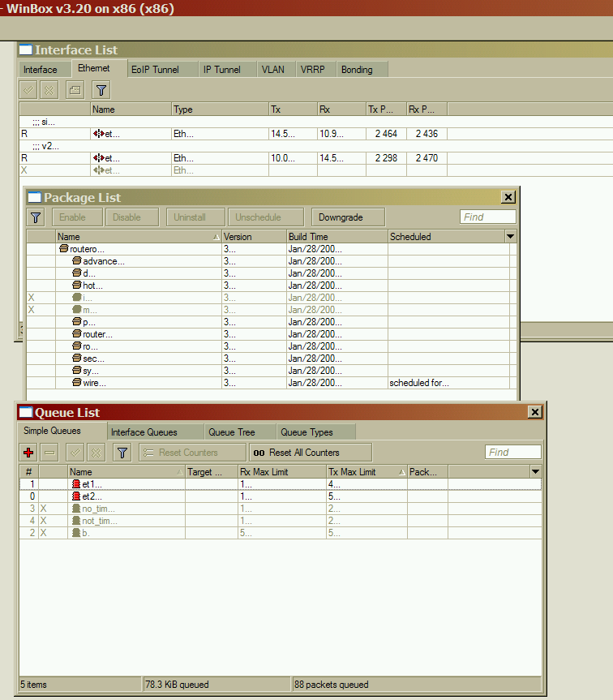613x700 pixels.
Task: Close the Package List window
Action: pos(508,197)
